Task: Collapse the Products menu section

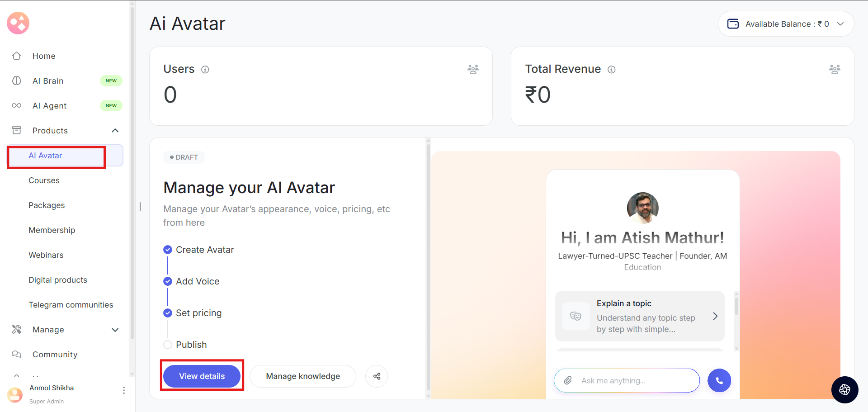Action: [x=115, y=131]
